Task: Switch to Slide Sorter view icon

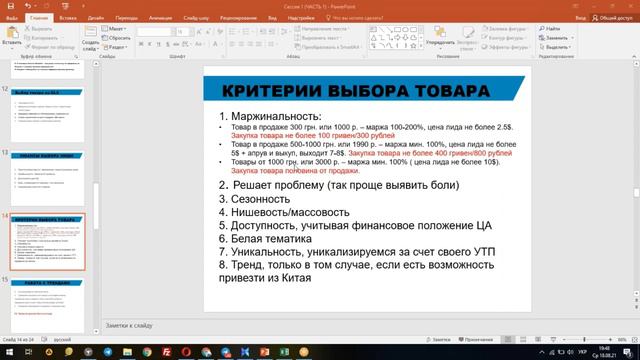Action: pyautogui.click(x=523, y=340)
